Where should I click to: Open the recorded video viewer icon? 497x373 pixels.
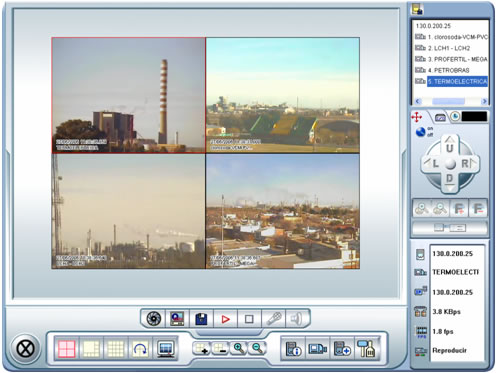[x=177, y=319]
